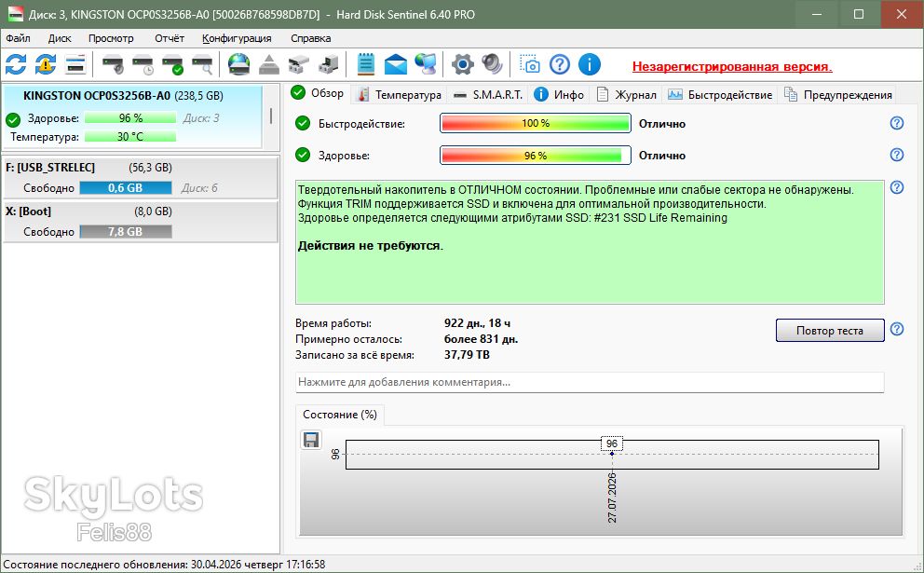Click the disk list scrollbar thumb
Screen dimensions: 924x573
coord(271,116)
